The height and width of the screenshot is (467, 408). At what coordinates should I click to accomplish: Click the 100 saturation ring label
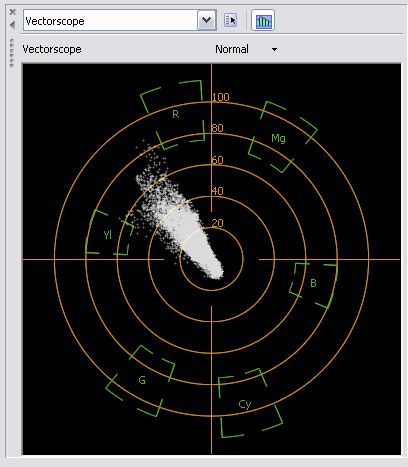(221, 97)
